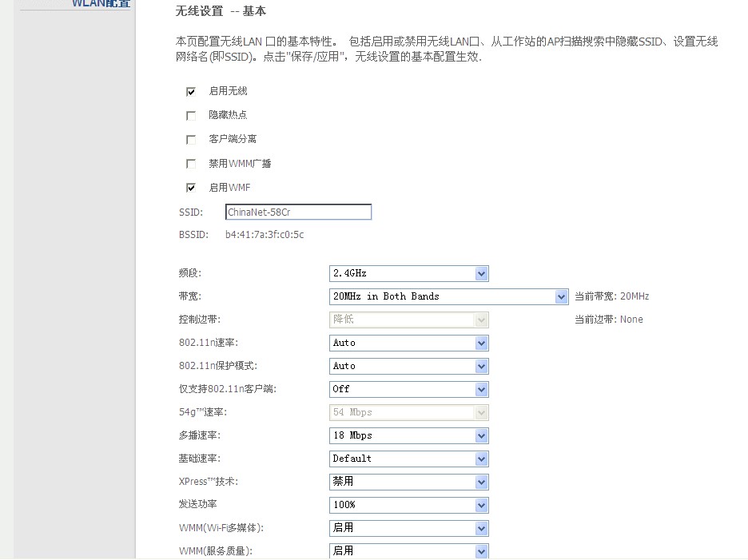Check the 客户端分离 option

tap(191, 139)
